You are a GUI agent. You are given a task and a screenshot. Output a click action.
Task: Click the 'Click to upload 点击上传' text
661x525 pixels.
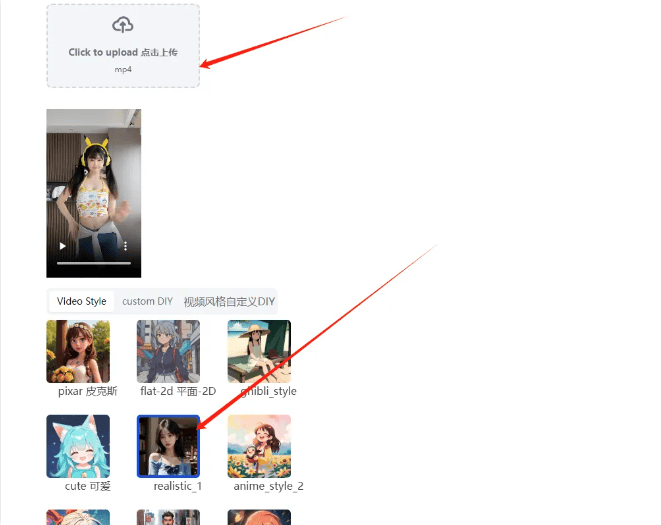pyautogui.click(x=123, y=52)
